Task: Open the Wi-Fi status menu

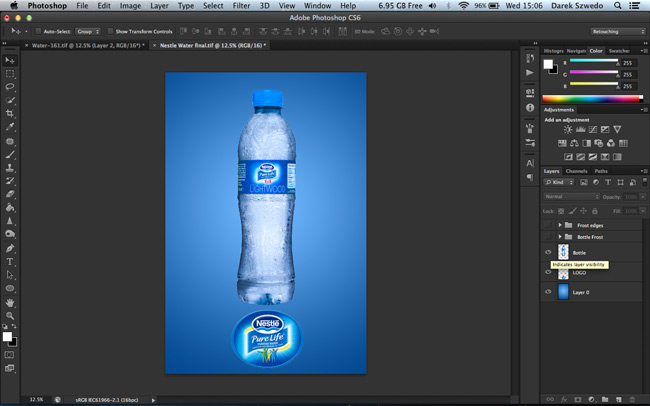Action: pos(463,6)
